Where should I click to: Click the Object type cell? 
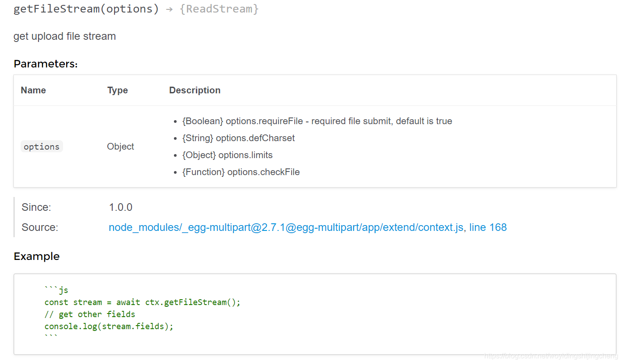[120, 146]
